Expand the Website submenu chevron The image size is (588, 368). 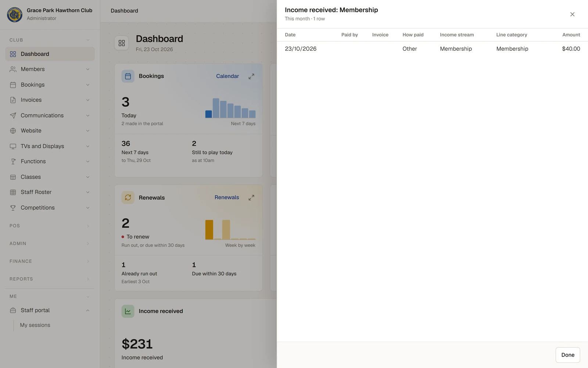pos(88,131)
